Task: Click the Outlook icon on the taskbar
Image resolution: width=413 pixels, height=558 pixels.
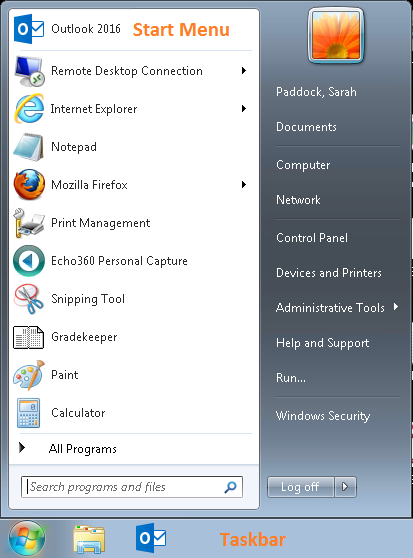Action: (x=151, y=538)
